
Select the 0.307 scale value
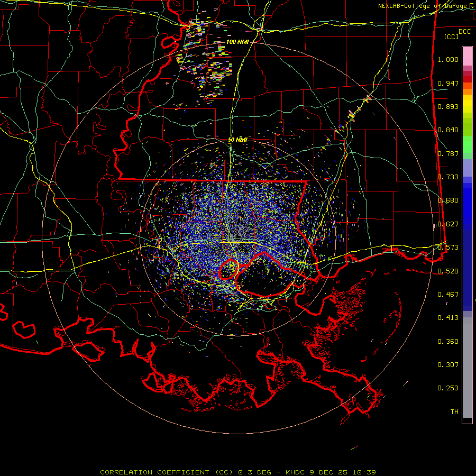pos(448,365)
